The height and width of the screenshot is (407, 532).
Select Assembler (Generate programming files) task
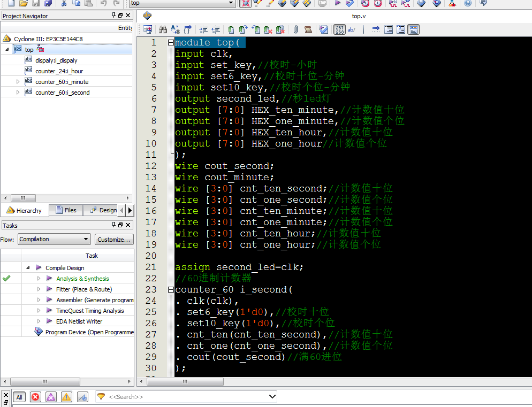point(95,300)
